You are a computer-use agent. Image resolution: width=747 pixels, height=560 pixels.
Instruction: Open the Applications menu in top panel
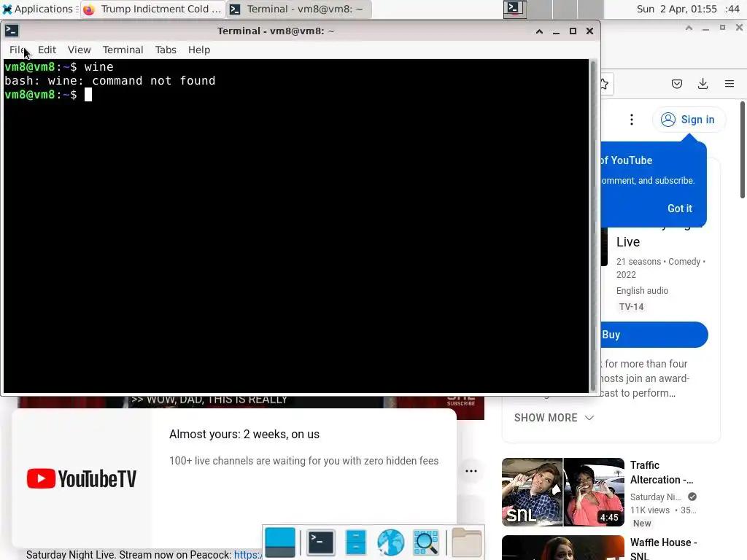click(x=39, y=9)
